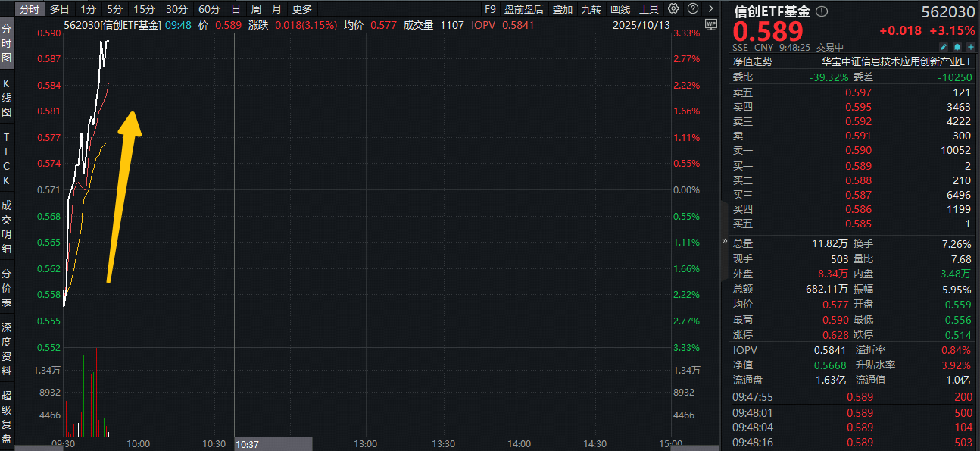Select the 15分 period tab
The height and width of the screenshot is (451, 980).
144,9
